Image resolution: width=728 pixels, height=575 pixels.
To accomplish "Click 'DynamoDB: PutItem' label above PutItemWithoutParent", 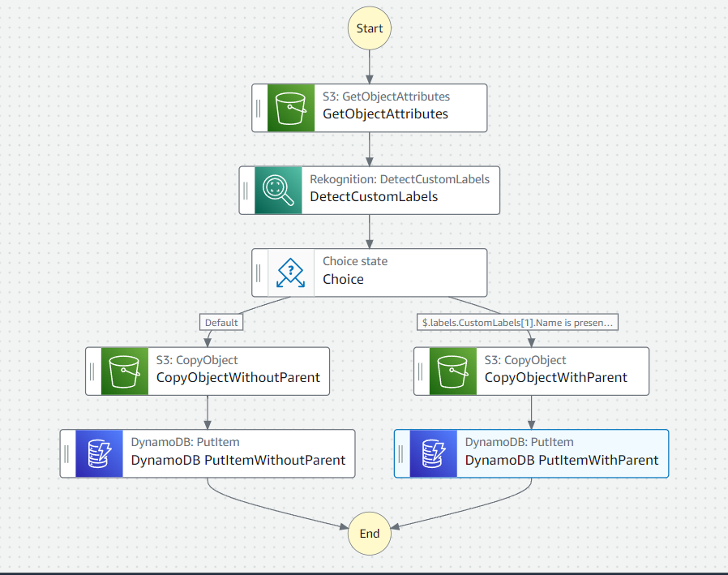I will (x=186, y=442).
